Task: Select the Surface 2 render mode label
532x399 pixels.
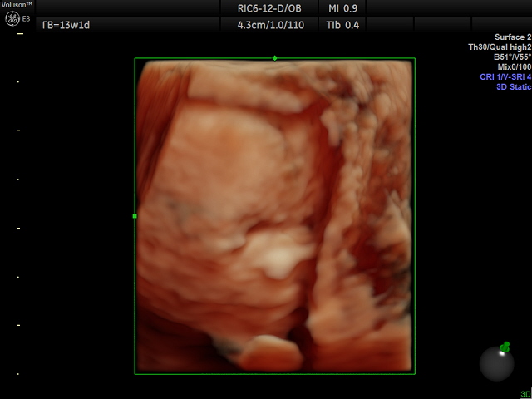Action: point(508,37)
